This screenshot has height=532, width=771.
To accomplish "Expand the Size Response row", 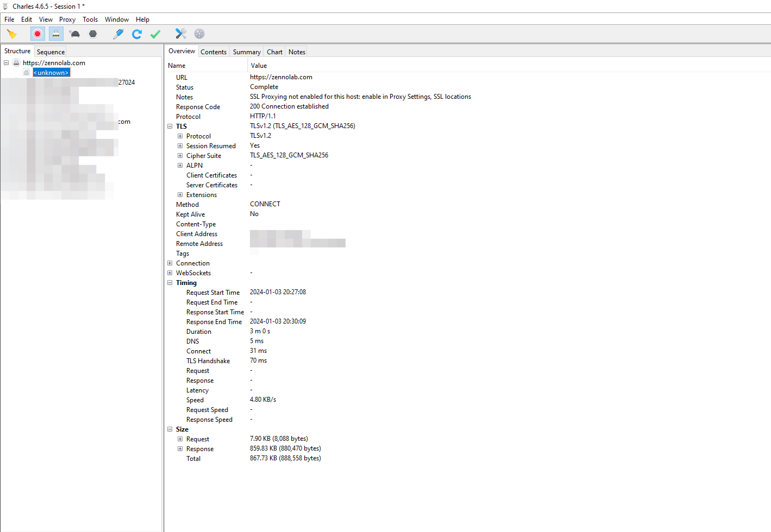I will point(180,449).
